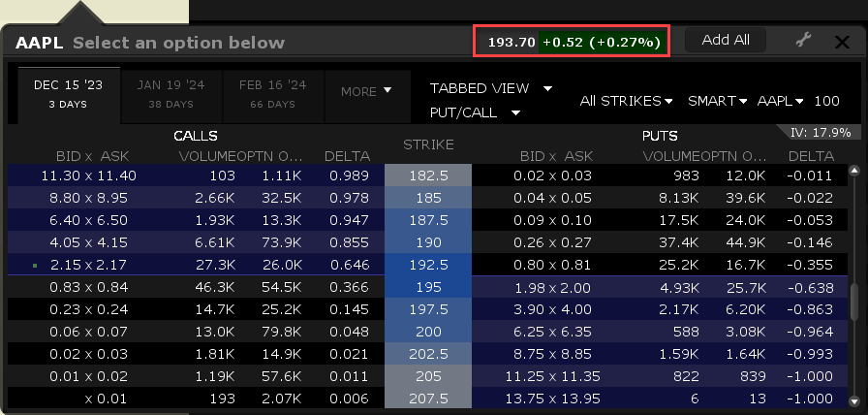The height and width of the screenshot is (415, 868).
Task: Close the AAPL option chain panel
Action: tap(842, 42)
